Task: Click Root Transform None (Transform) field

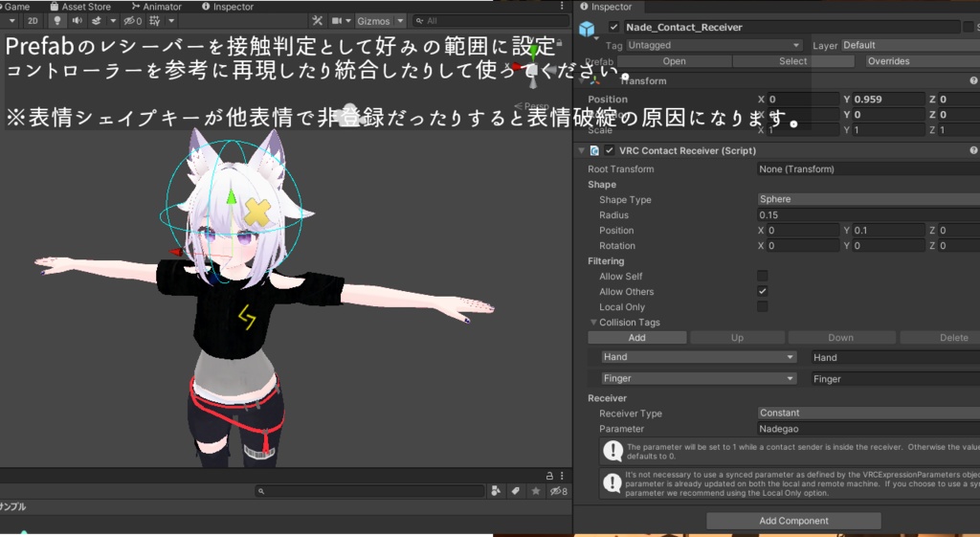Action: (x=868, y=168)
